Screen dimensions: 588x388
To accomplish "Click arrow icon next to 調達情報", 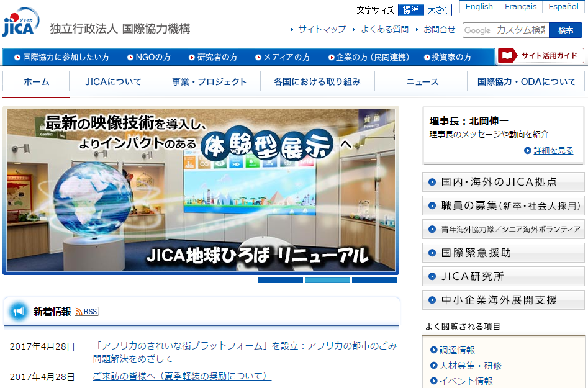I will (434, 350).
